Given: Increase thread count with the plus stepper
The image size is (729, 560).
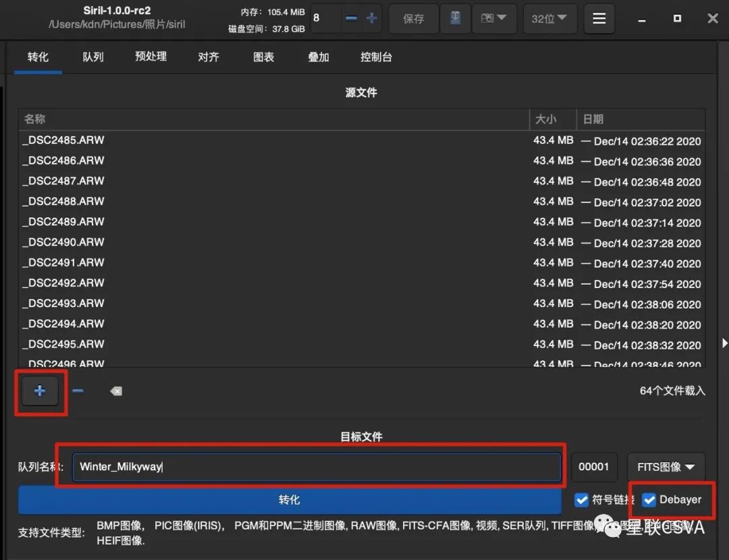Looking at the screenshot, I should pyautogui.click(x=371, y=19).
